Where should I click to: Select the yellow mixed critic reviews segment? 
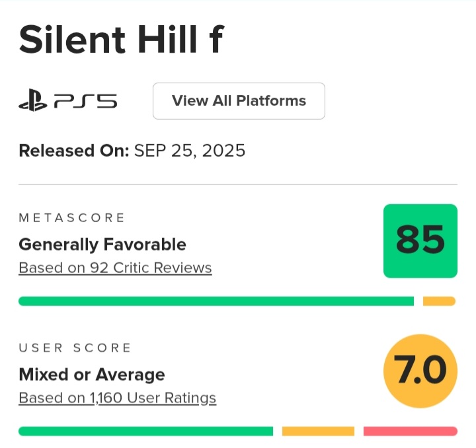439,301
